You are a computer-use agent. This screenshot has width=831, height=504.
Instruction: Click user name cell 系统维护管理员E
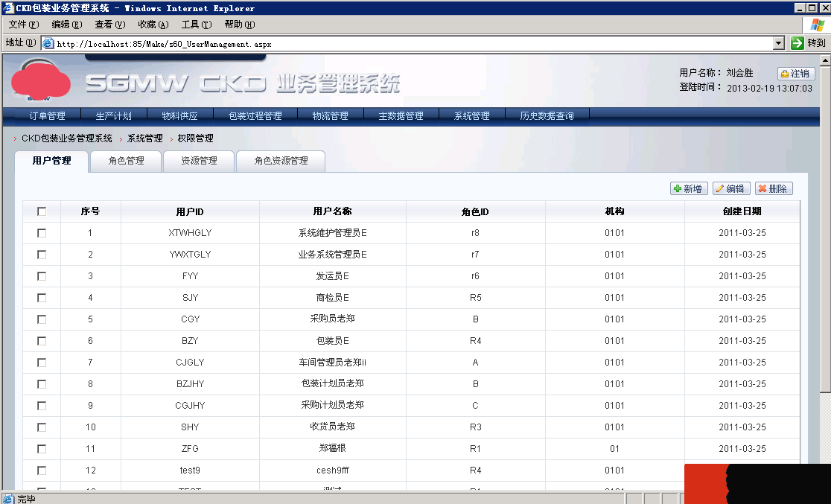(332, 233)
